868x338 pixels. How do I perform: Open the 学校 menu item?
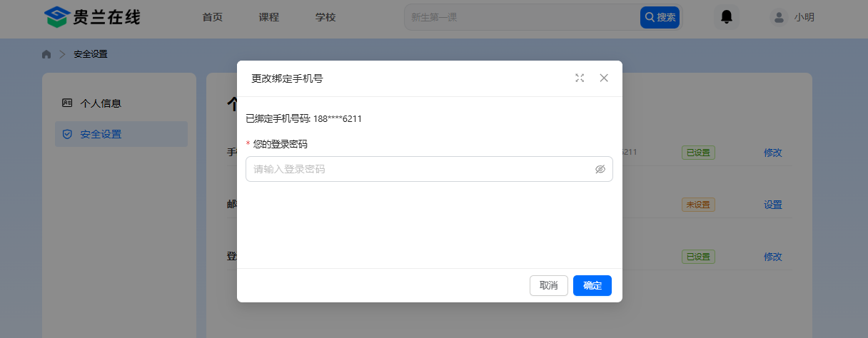325,17
